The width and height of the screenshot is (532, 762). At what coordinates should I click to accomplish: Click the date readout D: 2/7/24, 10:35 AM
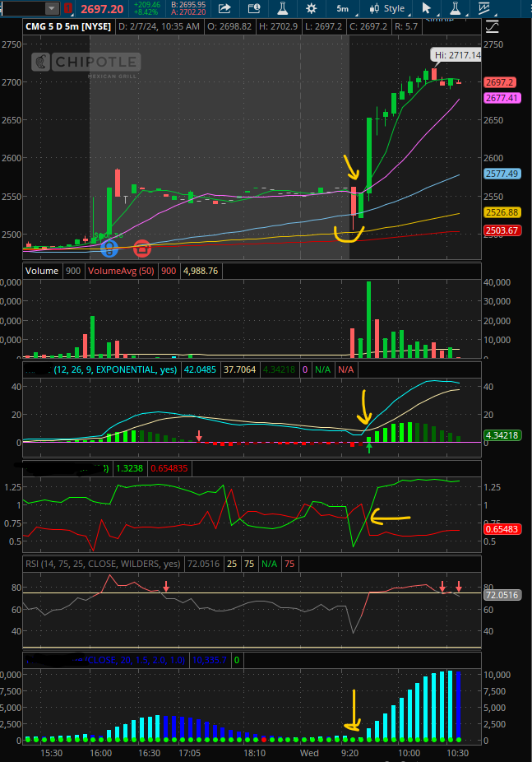click(x=160, y=26)
